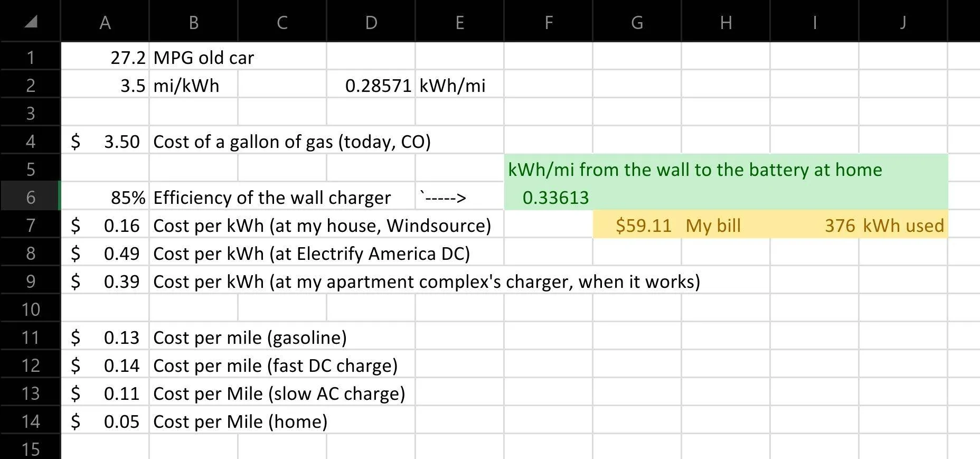
Task: Select row 13 header
Action: click(x=30, y=392)
